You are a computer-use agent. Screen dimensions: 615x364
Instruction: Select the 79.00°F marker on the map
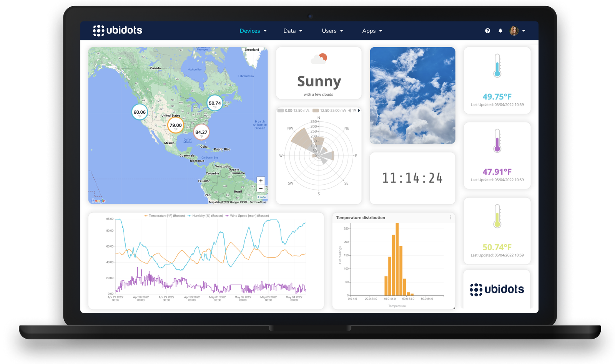(175, 125)
